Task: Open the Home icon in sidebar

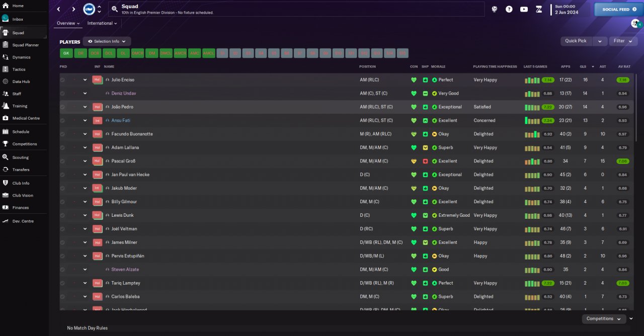Action: [x=6, y=6]
